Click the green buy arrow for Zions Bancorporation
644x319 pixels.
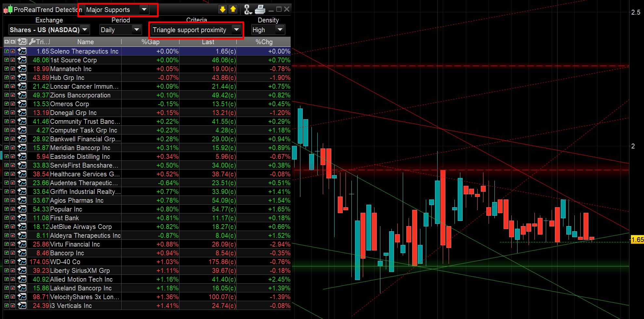pos(7,95)
